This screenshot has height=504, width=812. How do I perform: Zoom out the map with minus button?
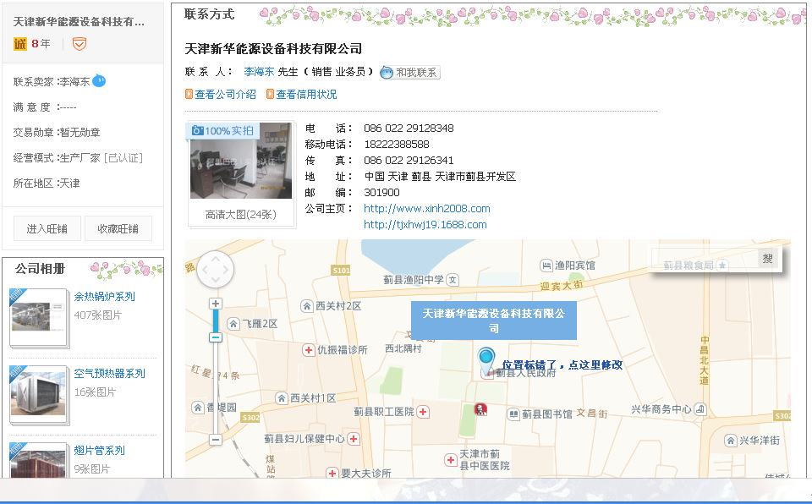216,440
